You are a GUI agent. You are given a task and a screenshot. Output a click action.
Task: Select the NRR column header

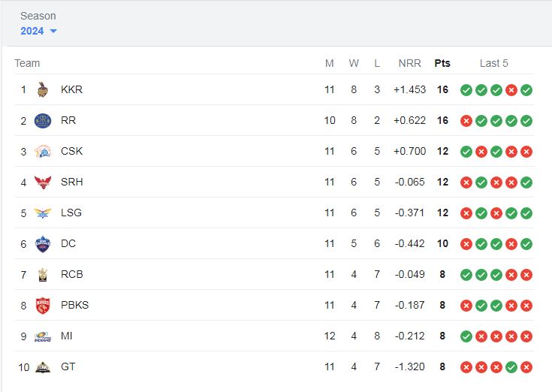coord(409,63)
